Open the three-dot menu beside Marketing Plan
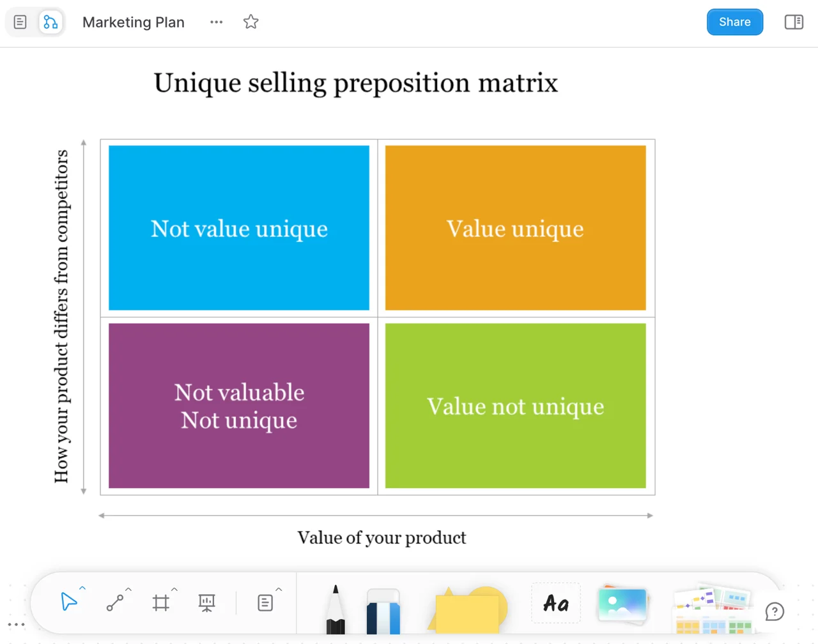 [x=217, y=22]
